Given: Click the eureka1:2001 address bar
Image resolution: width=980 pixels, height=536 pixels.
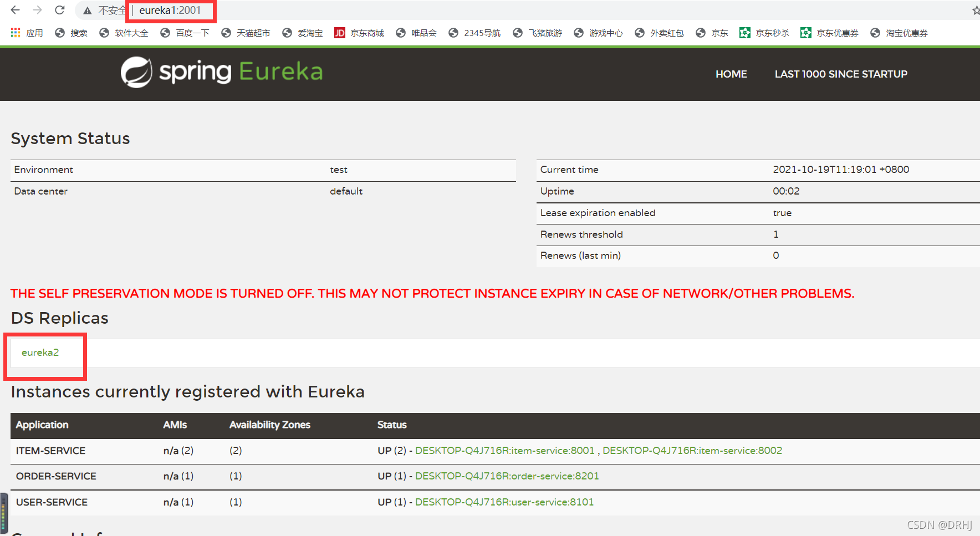Looking at the screenshot, I should pos(170,11).
